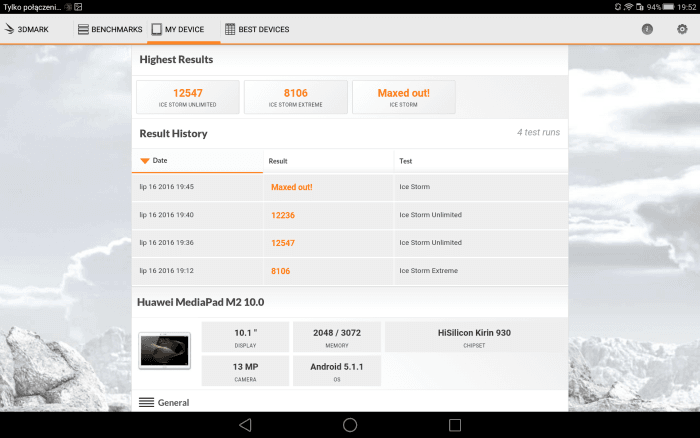Switch to the Benchmarks tab
The image size is (700, 438).
(110, 29)
